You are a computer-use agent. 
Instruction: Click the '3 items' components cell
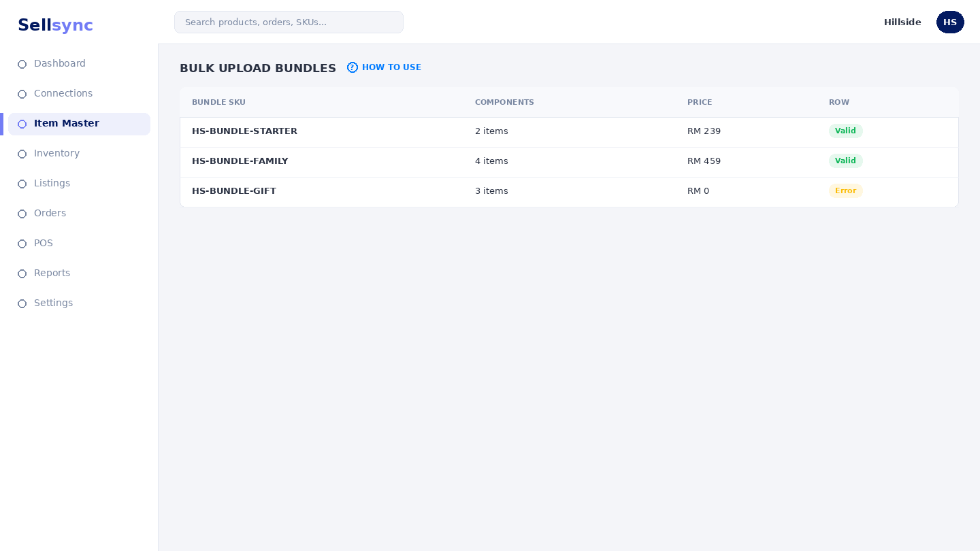491,191
